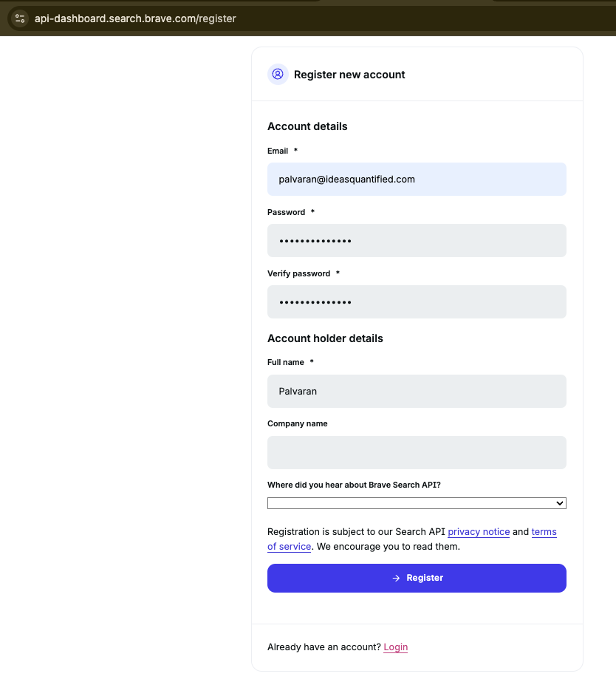The height and width of the screenshot is (682, 616).
Task: Submit the form with the Register button
Action: (x=417, y=578)
